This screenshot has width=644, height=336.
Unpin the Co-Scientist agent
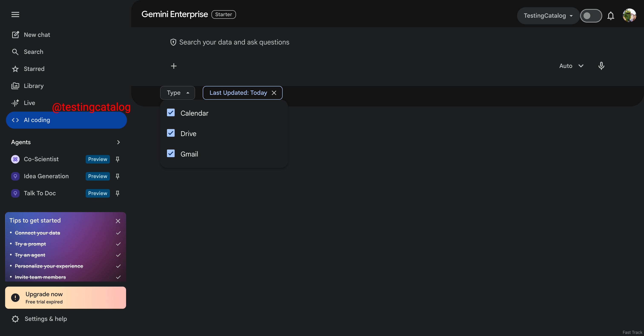coord(118,159)
